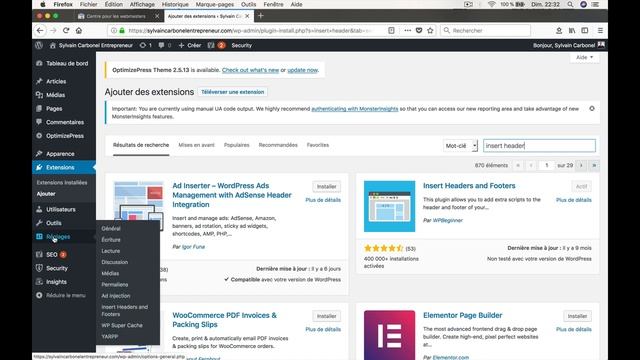The image size is (640, 360).
Task: Open Utilisateurs sidebar item
Action: click(64, 209)
